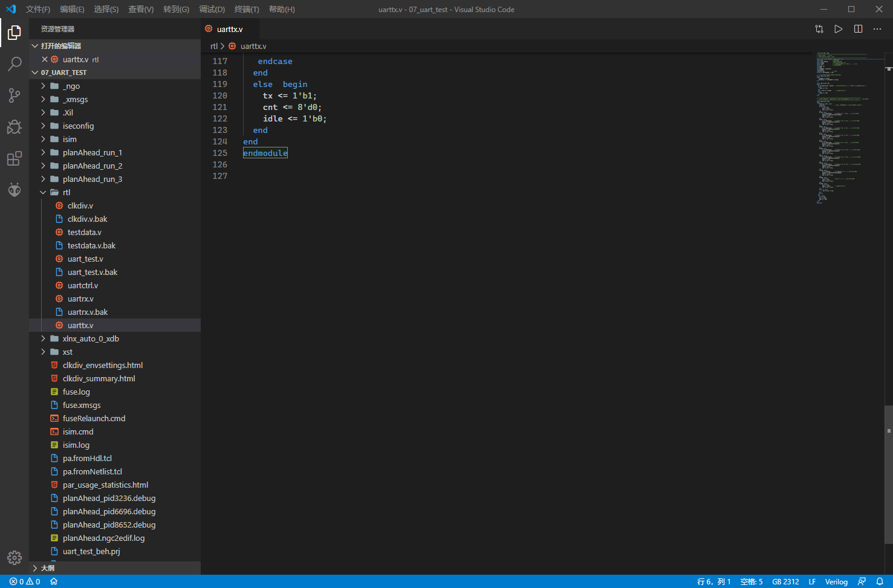Select the uarttx.v editor tab
Image resolution: width=893 pixels, height=588 pixels.
coord(229,28)
